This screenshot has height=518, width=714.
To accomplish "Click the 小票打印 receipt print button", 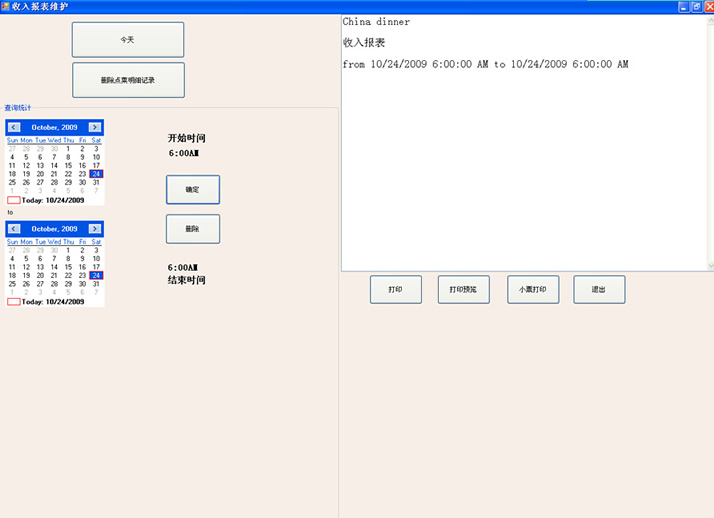I will click(x=533, y=289).
